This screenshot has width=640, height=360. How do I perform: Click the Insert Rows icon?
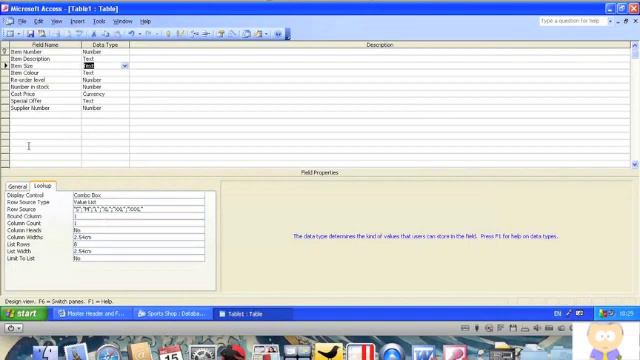coord(194,34)
